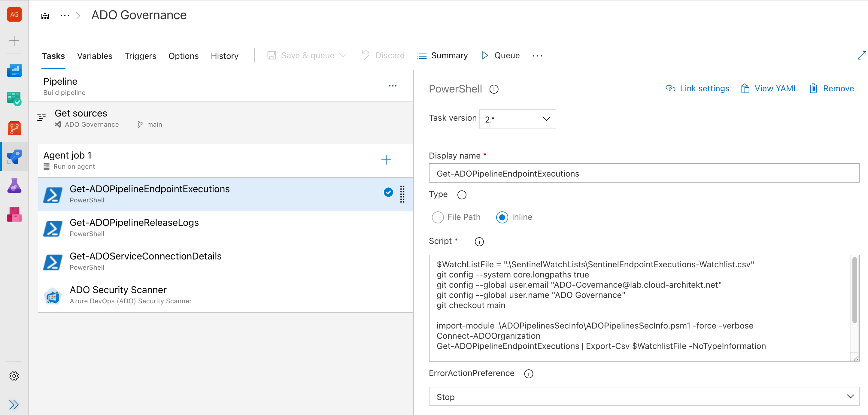The height and width of the screenshot is (415, 868).
Task: Switch to the Triggers tab
Action: 141,56
